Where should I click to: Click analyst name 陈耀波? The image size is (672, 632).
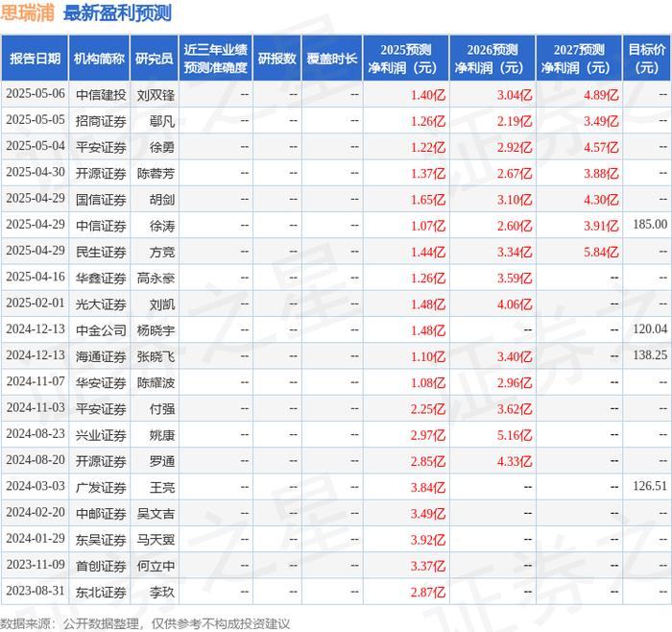pos(156,382)
